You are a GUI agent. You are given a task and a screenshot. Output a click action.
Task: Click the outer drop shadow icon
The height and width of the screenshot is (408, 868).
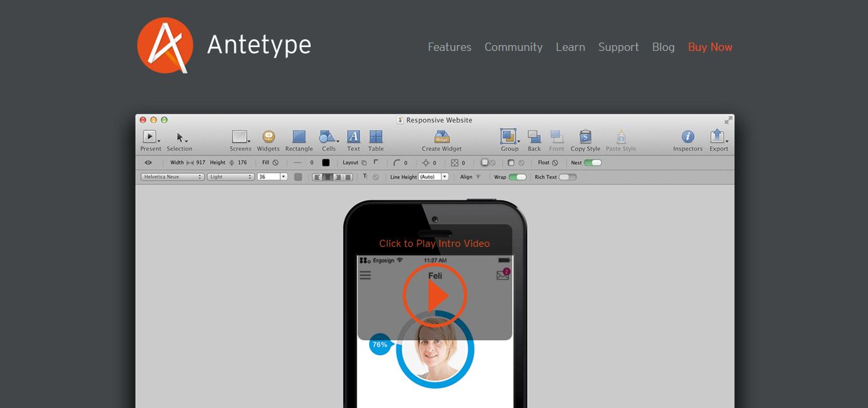[485, 163]
